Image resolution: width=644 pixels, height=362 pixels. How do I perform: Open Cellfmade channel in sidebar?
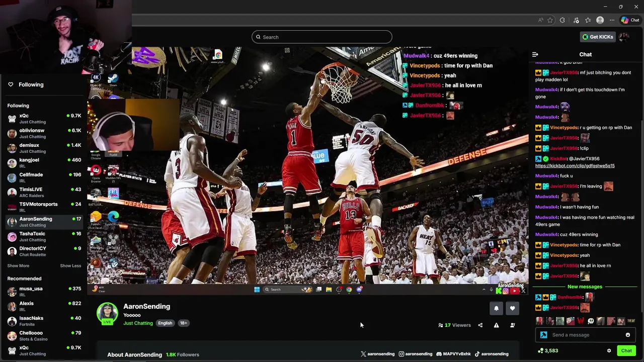tap(44, 177)
